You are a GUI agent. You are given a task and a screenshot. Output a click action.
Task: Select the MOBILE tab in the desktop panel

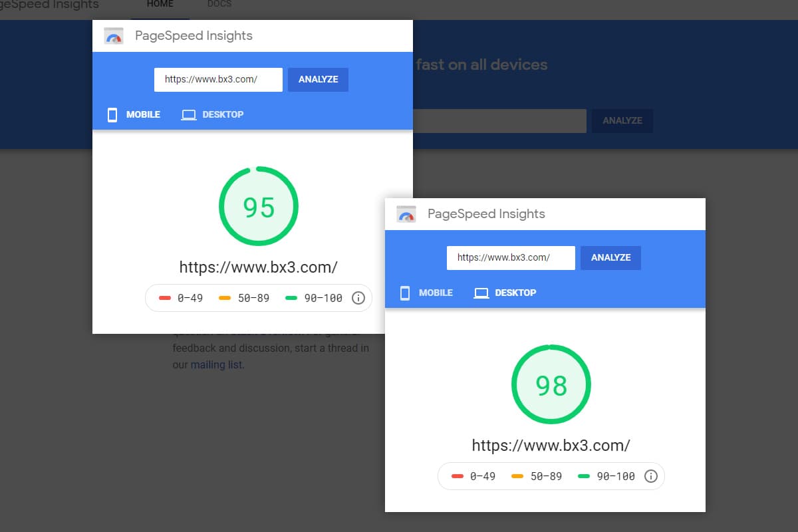tap(427, 293)
